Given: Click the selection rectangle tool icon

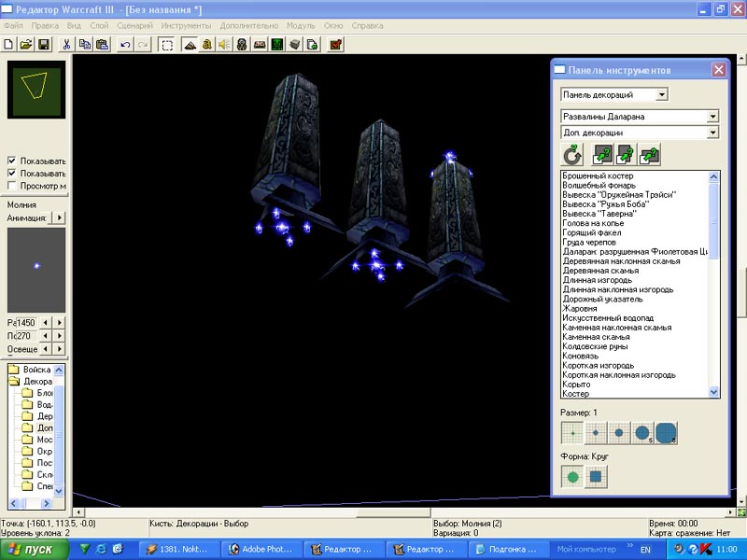Looking at the screenshot, I should [166, 44].
